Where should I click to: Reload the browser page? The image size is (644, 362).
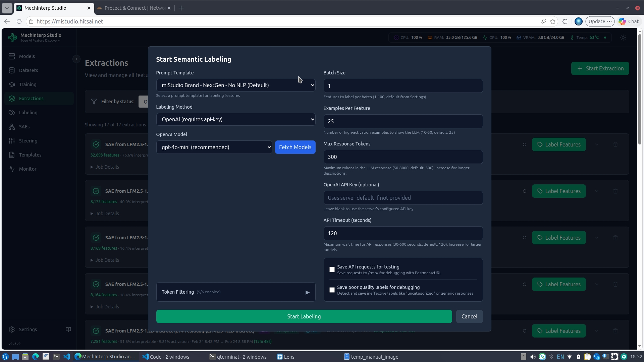(19, 21)
